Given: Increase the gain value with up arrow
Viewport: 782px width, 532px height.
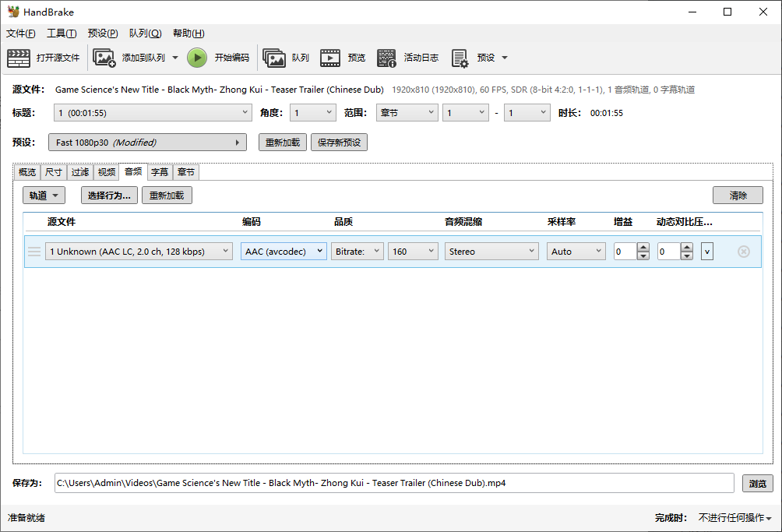Looking at the screenshot, I should pyautogui.click(x=643, y=248).
